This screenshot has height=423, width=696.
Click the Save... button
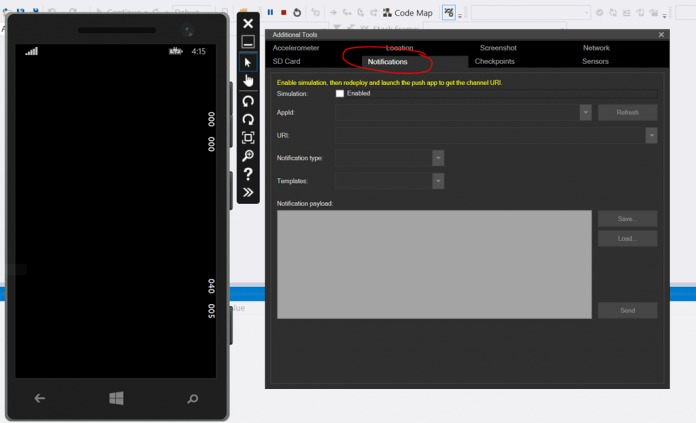pos(627,219)
